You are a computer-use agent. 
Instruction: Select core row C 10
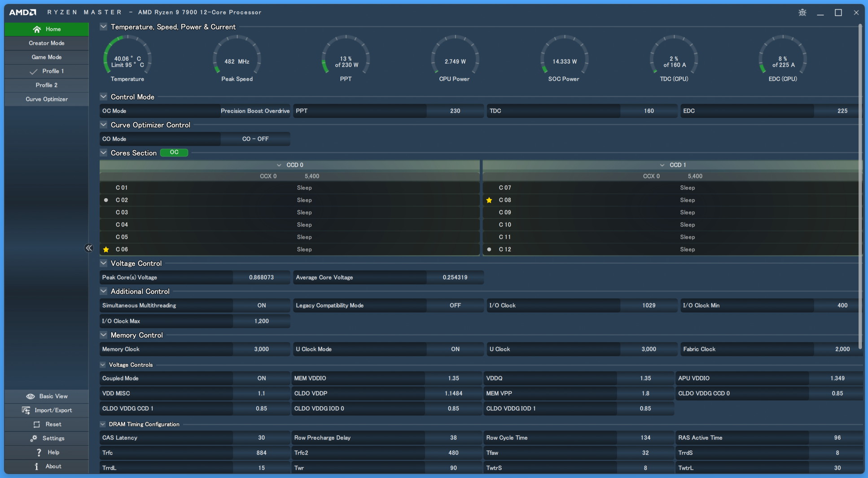(x=672, y=225)
